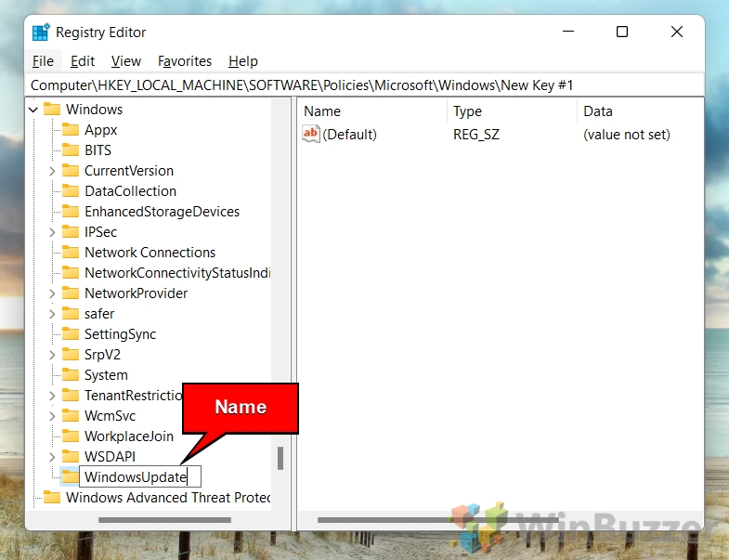This screenshot has width=729, height=560.
Task: Click the WcmSvc folder icon
Action: tap(71, 416)
